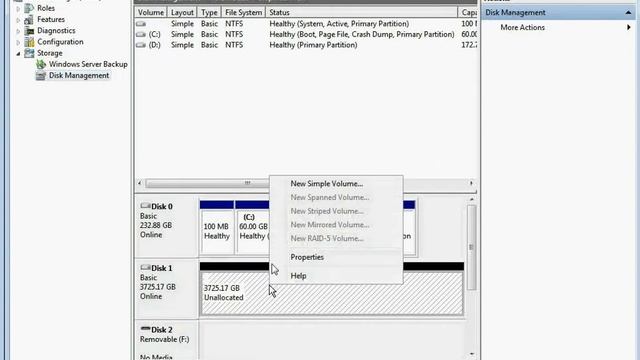
Task: Select Windows Server Backup in the tree
Action: pyautogui.click(x=88, y=64)
